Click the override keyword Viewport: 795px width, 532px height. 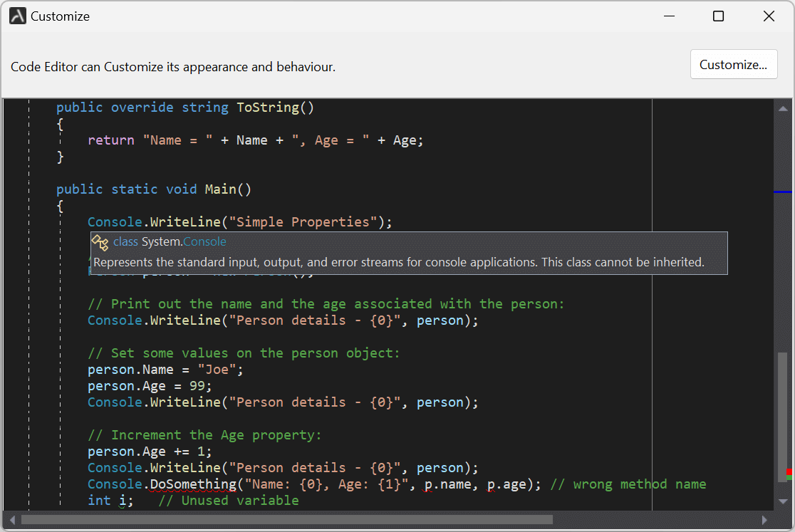point(142,108)
